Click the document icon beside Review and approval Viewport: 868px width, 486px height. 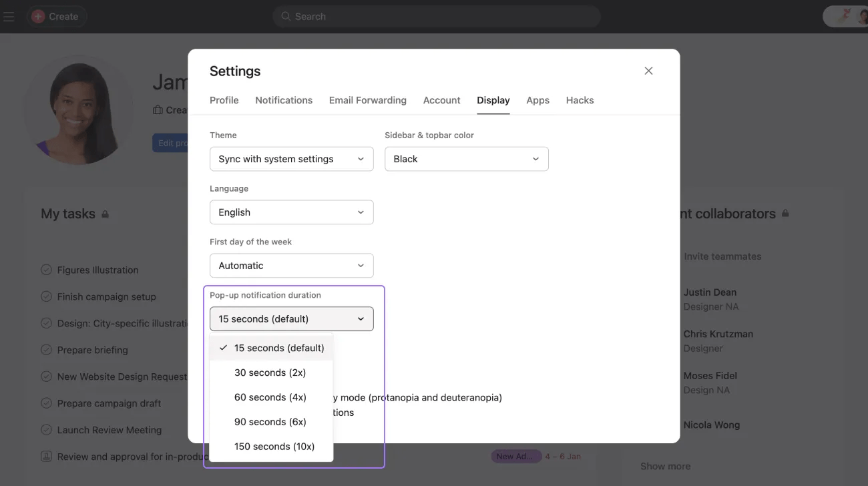(46, 456)
